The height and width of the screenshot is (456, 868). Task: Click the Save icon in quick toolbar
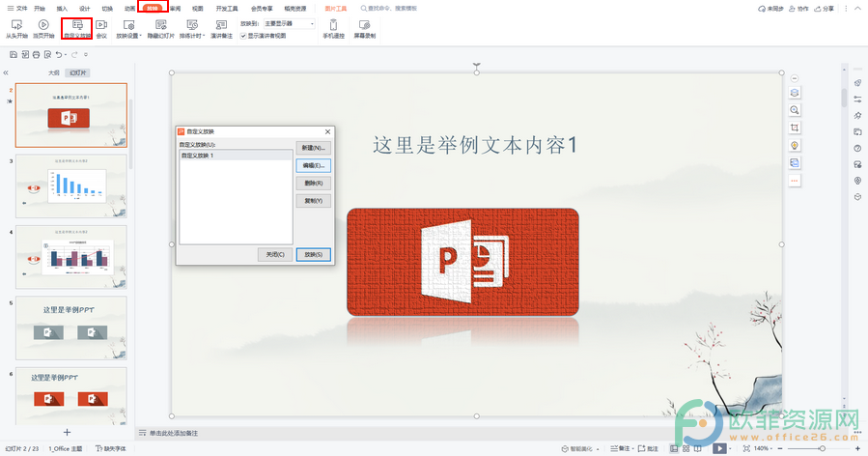click(14, 55)
